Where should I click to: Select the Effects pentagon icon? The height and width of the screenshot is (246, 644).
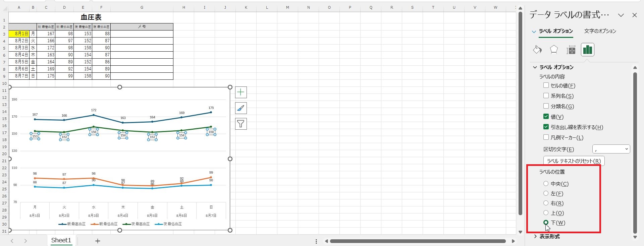click(x=554, y=50)
